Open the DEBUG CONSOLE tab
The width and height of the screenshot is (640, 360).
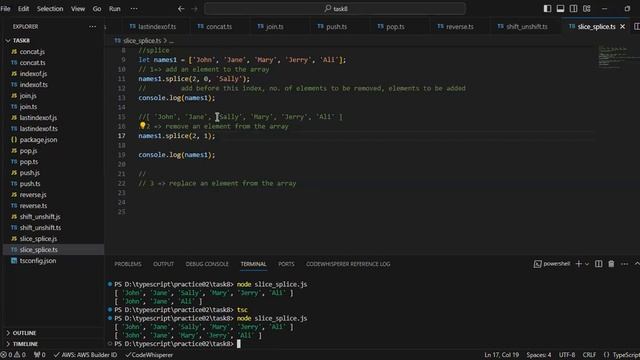[x=207, y=264]
